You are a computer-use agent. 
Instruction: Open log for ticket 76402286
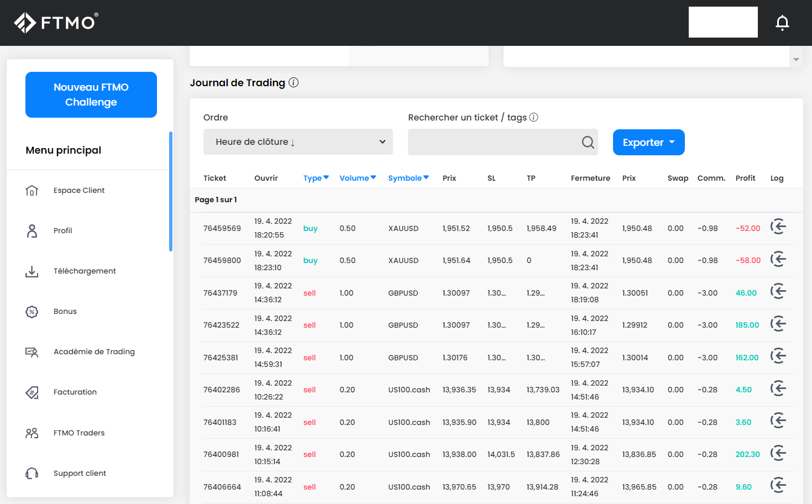click(778, 389)
